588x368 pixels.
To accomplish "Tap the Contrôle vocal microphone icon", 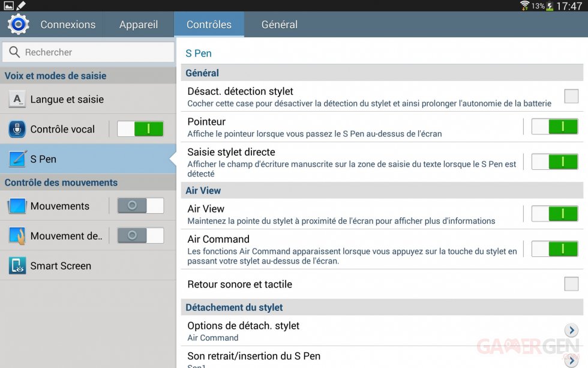I will [17, 129].
